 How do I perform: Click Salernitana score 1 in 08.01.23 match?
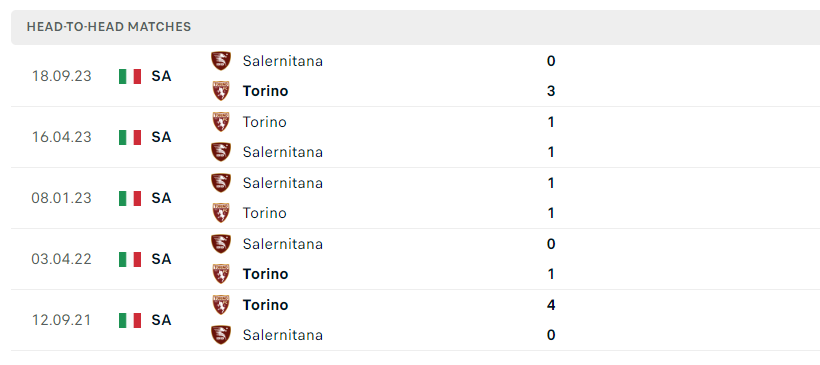(551, 183)
